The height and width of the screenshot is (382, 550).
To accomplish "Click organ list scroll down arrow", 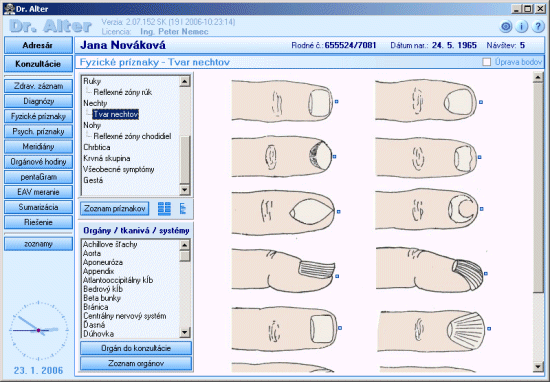I will 185,332.
